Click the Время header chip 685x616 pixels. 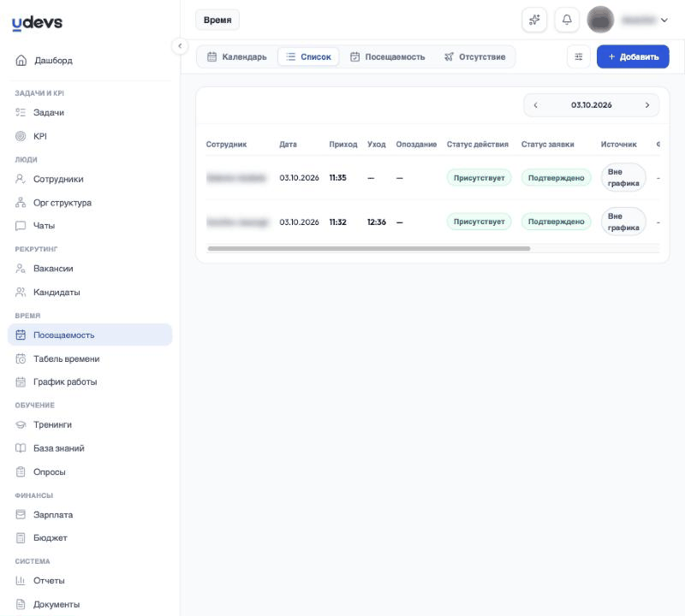pyautogui.click(x=217, y=20)
